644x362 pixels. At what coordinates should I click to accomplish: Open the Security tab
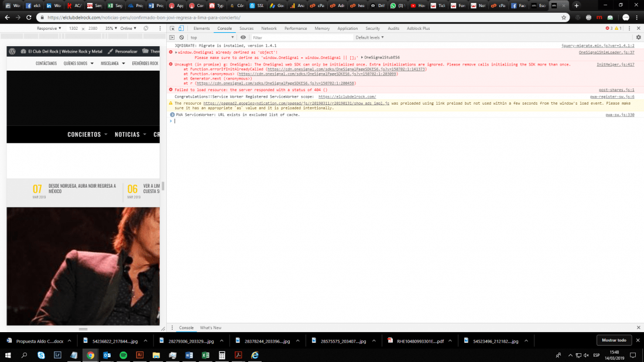click(372, 28)
